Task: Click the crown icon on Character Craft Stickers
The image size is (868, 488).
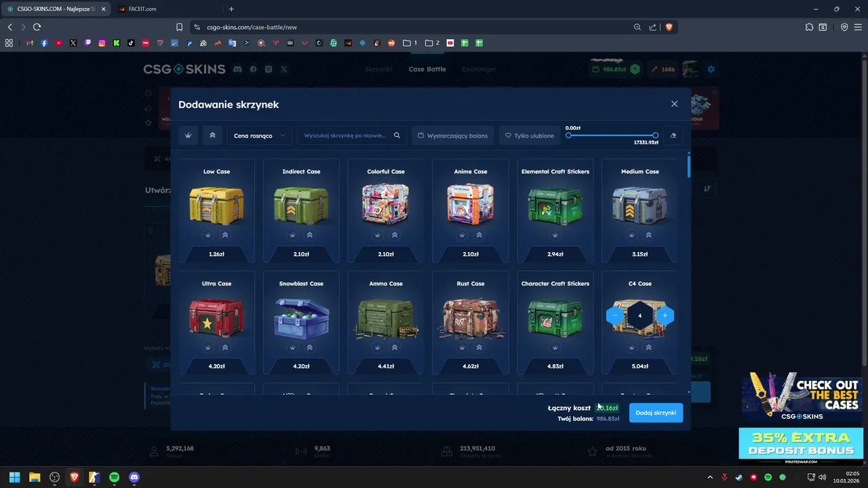Action: click(555, 347)
